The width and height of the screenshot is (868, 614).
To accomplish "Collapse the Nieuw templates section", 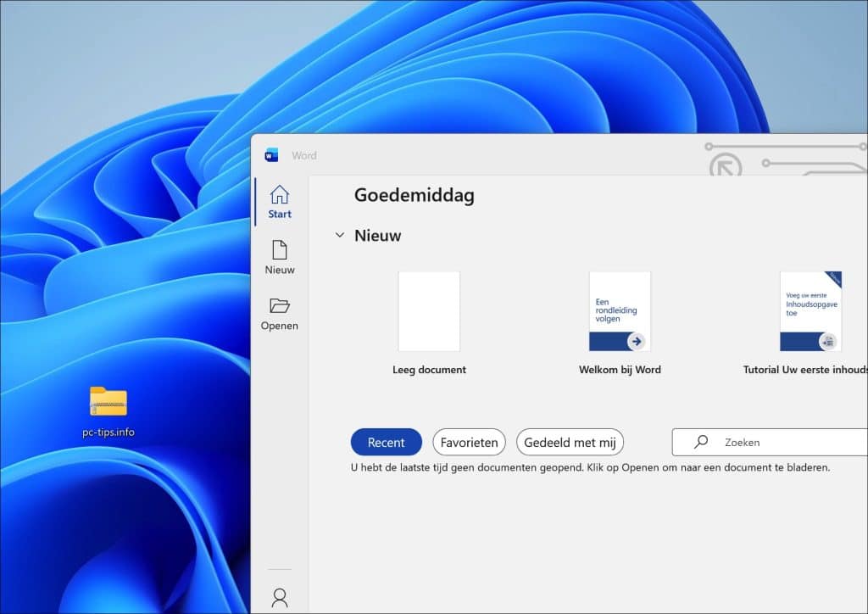I will [340, 236].
